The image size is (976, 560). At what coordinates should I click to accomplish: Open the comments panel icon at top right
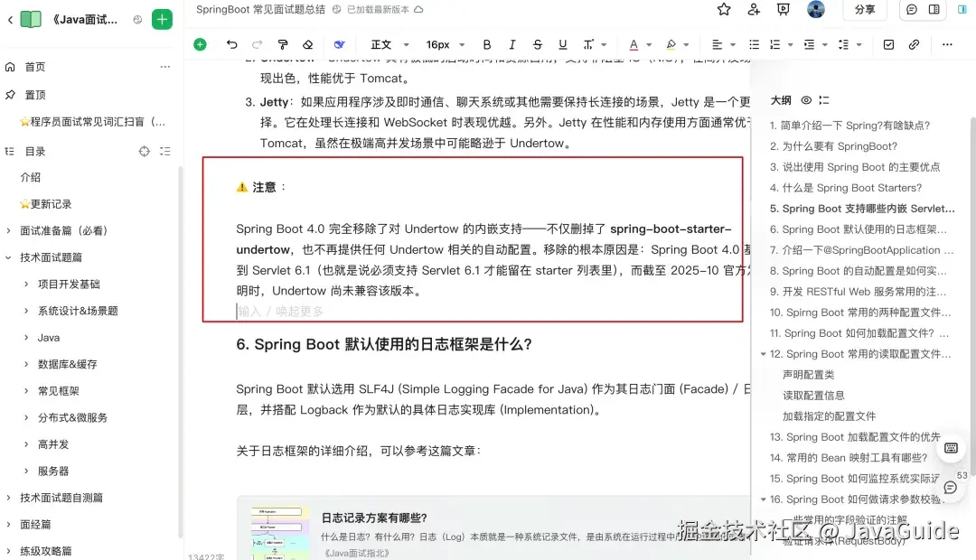coord(911,9)
